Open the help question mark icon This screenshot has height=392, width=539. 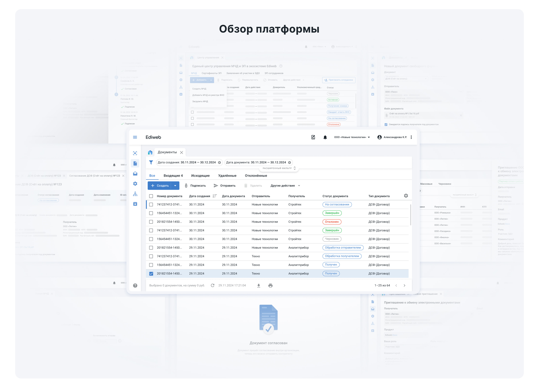tap(135, 286)
